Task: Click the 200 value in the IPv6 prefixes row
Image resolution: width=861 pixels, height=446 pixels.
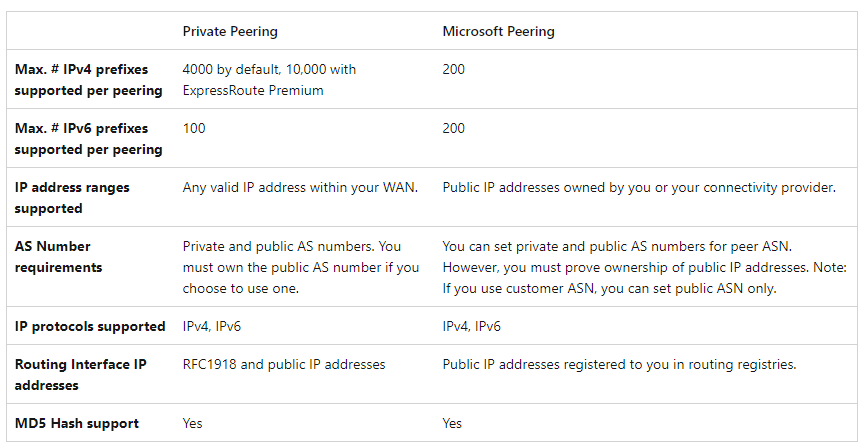Action: point(453,129)
